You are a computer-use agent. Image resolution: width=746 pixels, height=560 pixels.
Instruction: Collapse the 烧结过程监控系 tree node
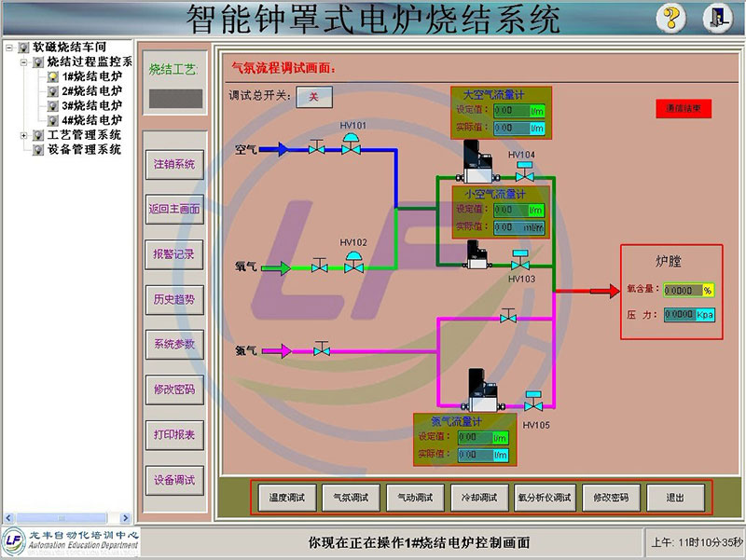coord(23,61)
